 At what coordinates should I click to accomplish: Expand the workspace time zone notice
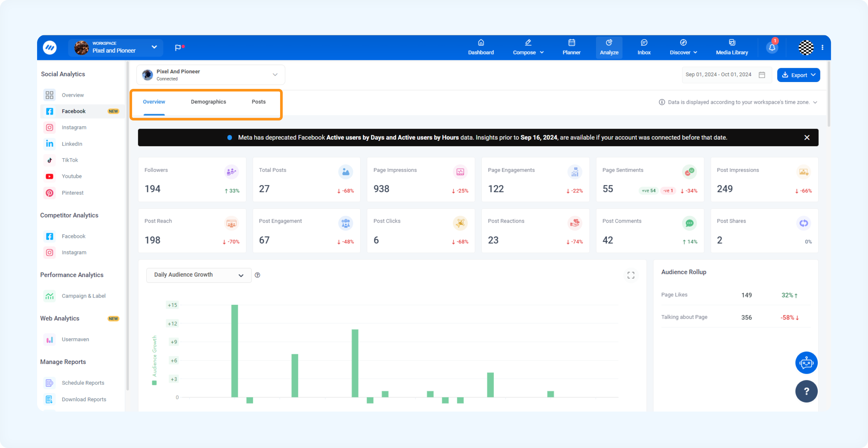(x=815, y=102)
